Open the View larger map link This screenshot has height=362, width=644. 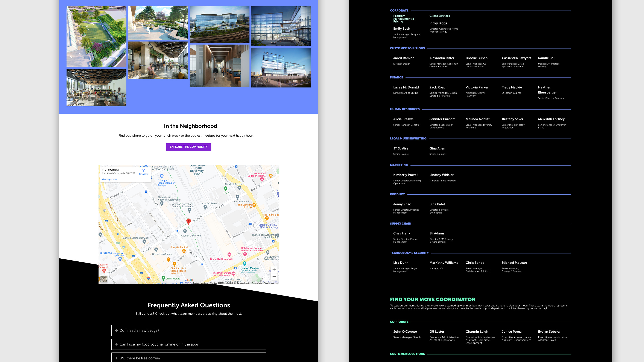point(109,179)
